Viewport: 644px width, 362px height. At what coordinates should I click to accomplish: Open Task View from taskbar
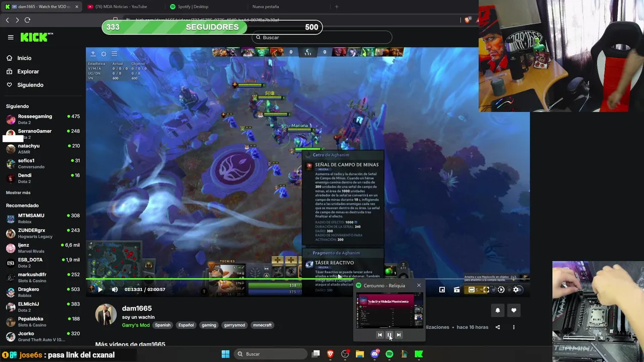click(x=316, y=354)
